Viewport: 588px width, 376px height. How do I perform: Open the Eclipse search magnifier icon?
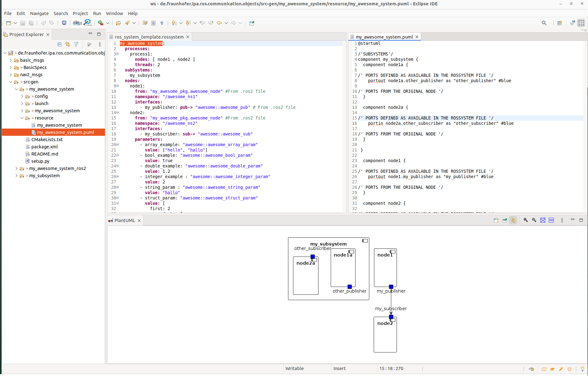(544, 23)
